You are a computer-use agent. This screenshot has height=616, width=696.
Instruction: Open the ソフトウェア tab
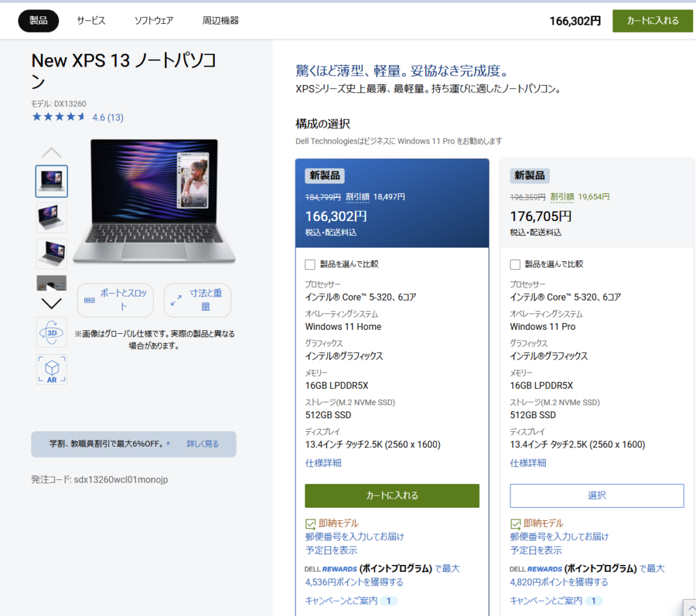click(154, 20)
